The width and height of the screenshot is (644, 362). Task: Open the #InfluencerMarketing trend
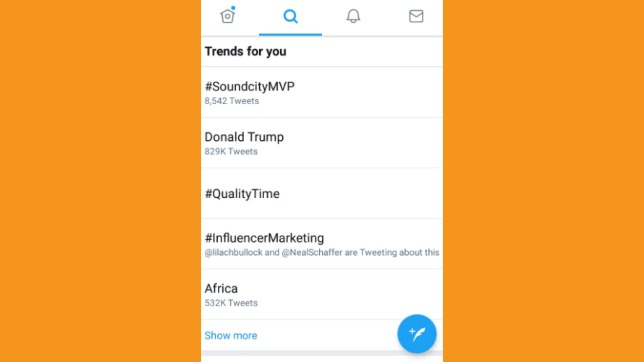(322, 244)
